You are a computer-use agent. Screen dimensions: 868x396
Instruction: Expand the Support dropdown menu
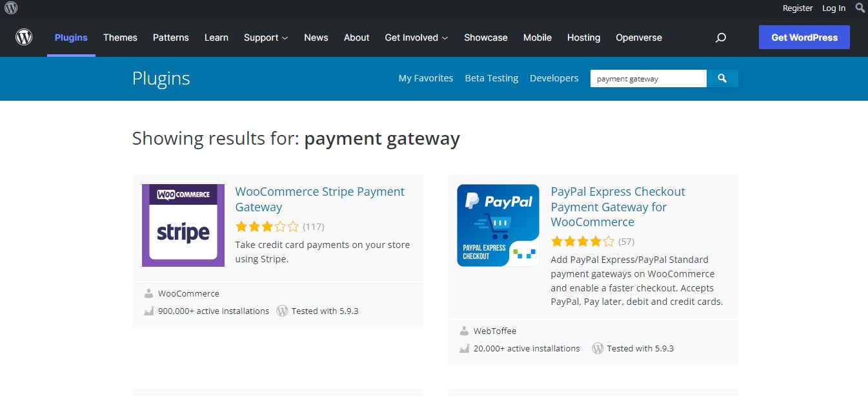tap(265, 37)
